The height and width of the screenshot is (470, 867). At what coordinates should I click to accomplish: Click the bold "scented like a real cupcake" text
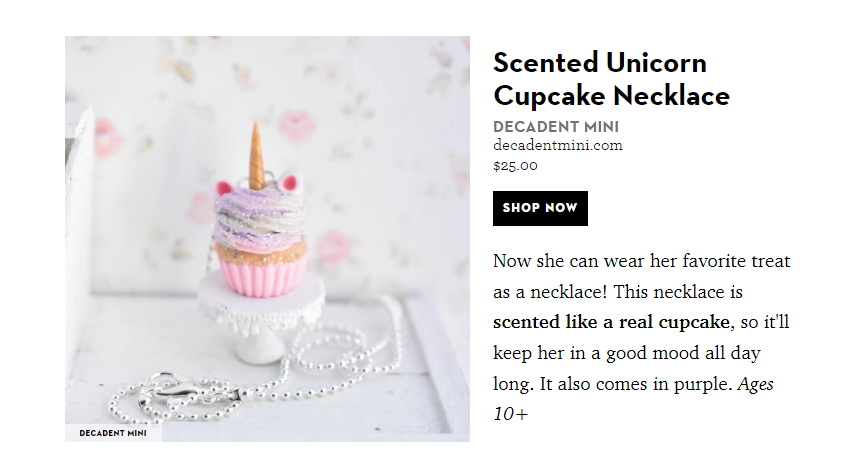pos(612,323)
